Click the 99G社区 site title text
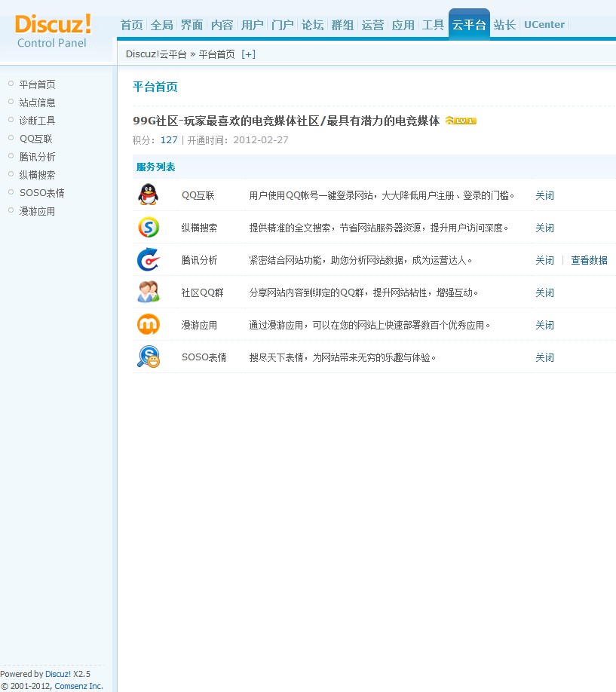This screenshot has height=692, width=616. click(287, 121)
